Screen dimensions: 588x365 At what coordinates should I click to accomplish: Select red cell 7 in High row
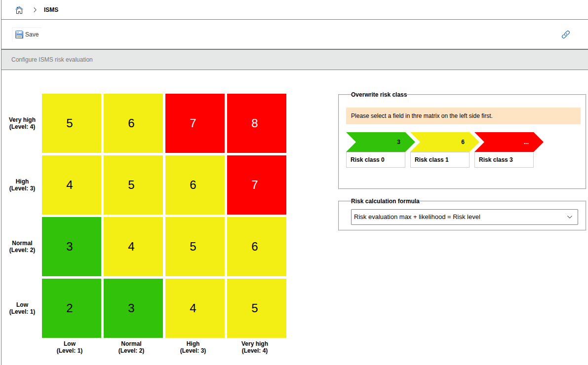click(x=255, y=185)
